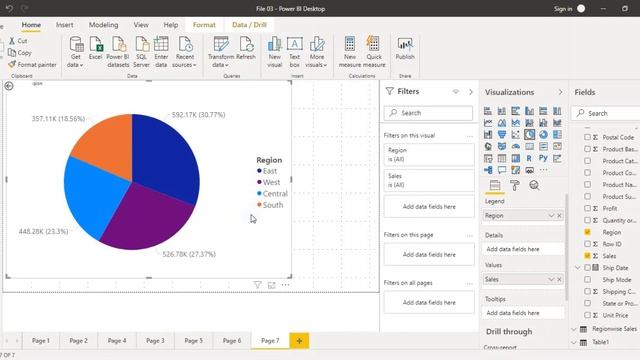
Task: Select the Treemap visualization
Action: point(557,135)
